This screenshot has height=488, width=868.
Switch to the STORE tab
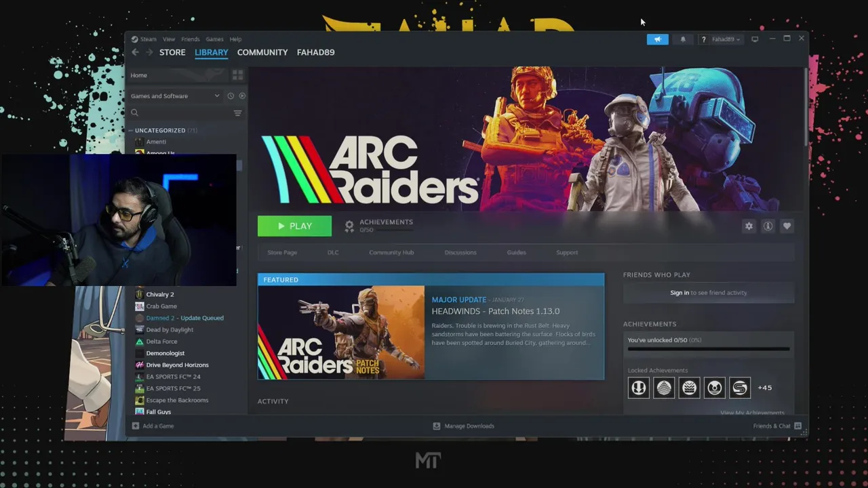172,52
